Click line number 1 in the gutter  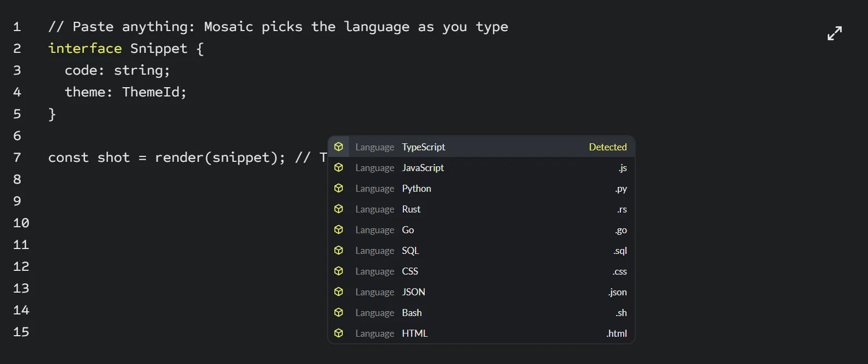pos(17,27)
